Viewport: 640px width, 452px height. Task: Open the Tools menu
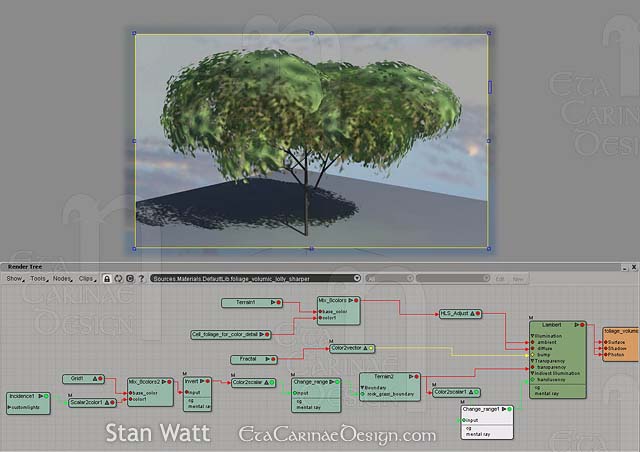[38, 278]
